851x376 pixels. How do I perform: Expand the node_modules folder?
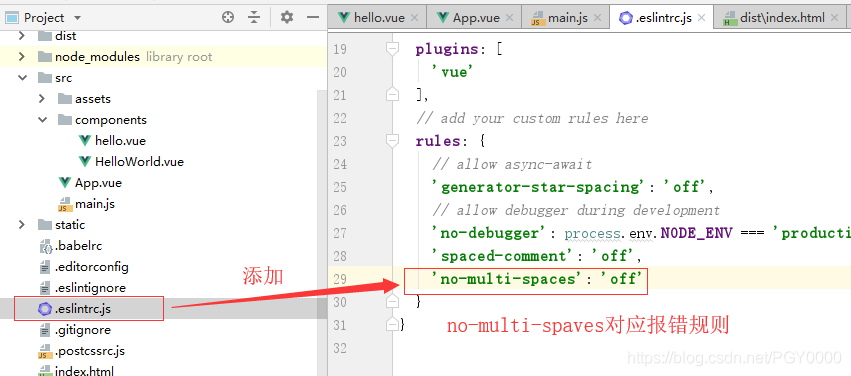(22, 57)
